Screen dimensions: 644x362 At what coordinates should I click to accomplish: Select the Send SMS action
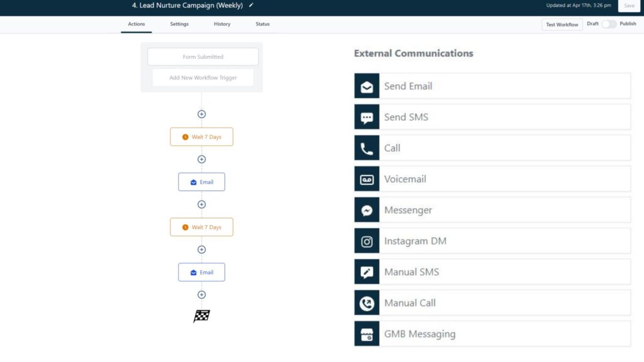coord(492,117)
